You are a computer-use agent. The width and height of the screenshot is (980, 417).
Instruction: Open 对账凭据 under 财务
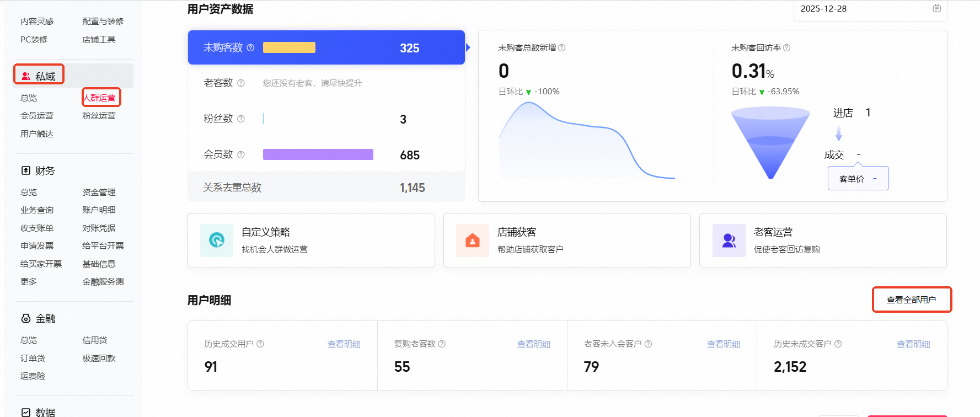tap(99, 228)
